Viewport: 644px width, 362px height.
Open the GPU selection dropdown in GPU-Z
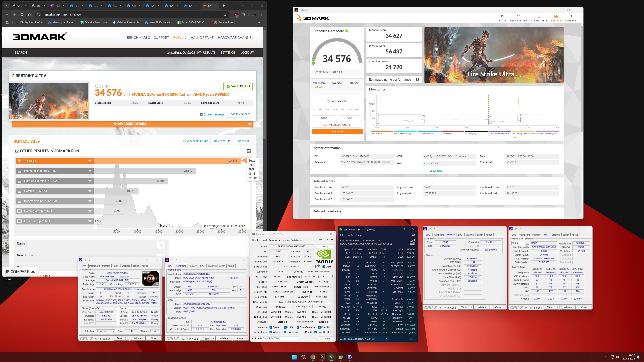[275, 338]
